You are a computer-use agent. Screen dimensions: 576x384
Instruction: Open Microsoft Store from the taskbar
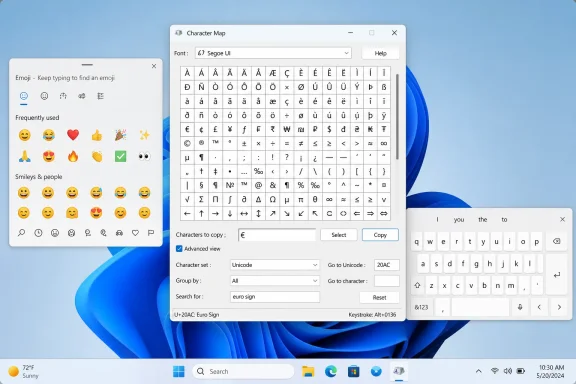(x=353, y=372)
